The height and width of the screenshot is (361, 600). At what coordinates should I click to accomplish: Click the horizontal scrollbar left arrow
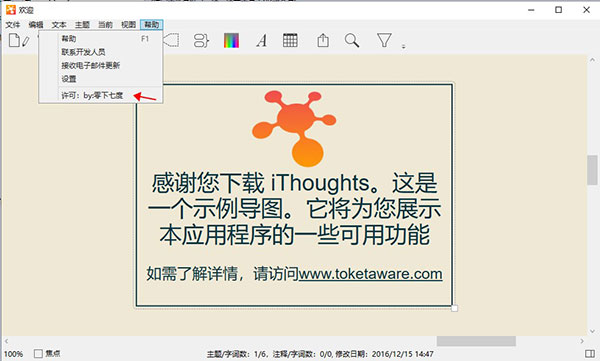tap(6, 341)
